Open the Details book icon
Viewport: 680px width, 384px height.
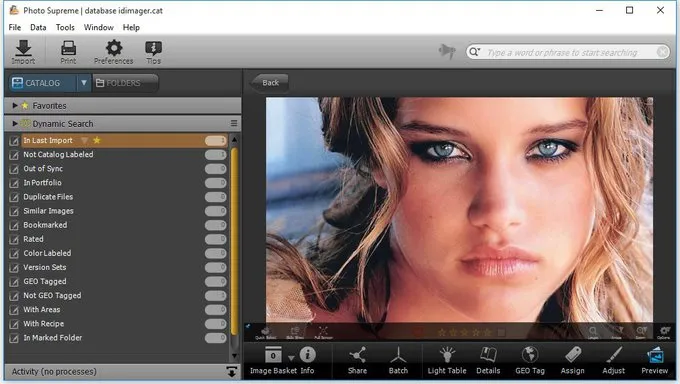click(x=488, y=355)
